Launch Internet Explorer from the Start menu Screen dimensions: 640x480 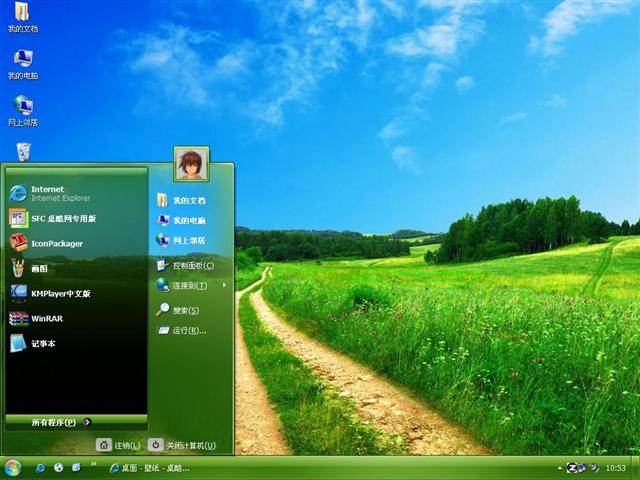pyautogui.click(x=76, y=193)
